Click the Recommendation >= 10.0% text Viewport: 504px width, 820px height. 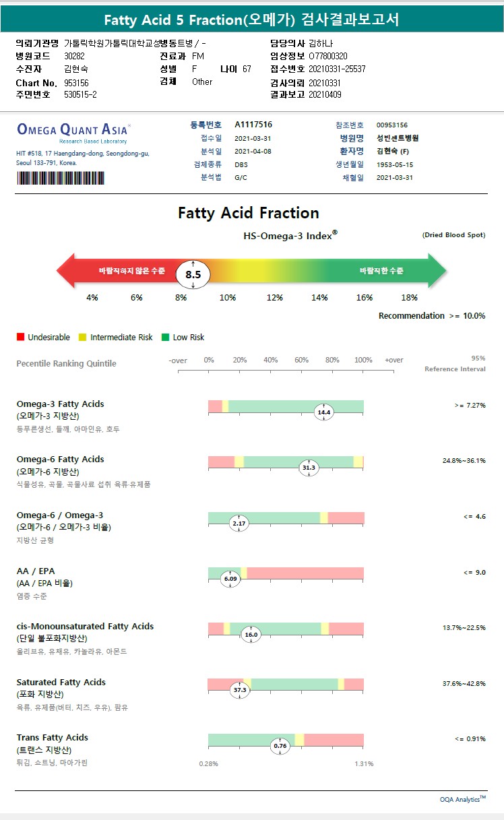coord(431,315)
